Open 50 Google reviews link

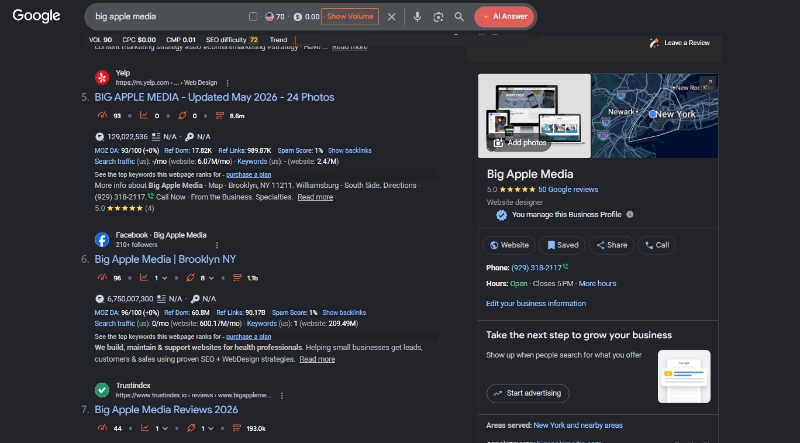pyautogui.click(x=568, y=189)
